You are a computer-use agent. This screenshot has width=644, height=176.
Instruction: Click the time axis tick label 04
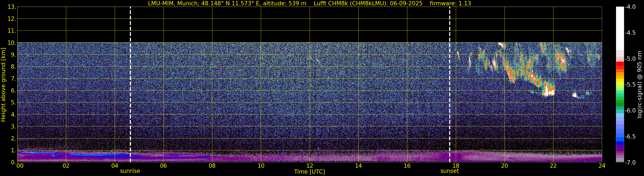point(115,166)
